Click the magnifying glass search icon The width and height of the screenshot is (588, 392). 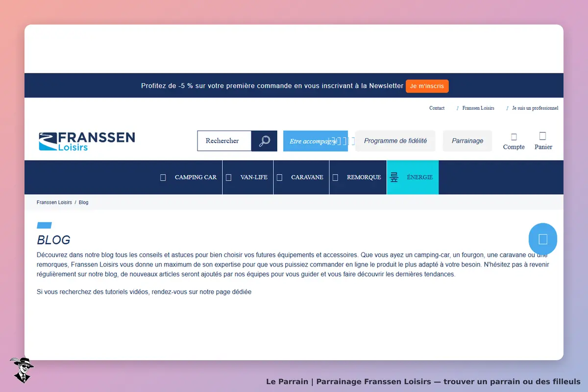click(x=264, y=141)
